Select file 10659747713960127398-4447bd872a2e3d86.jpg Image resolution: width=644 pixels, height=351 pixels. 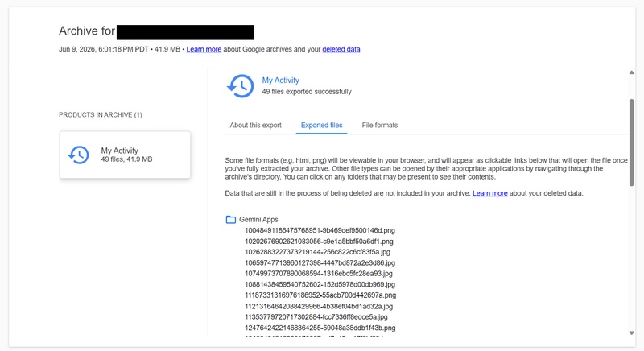(320, 263)
